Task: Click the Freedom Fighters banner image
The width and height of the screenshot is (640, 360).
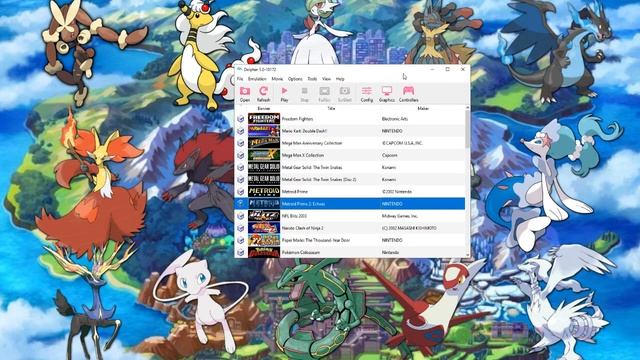Action: (x=264, y=119)
